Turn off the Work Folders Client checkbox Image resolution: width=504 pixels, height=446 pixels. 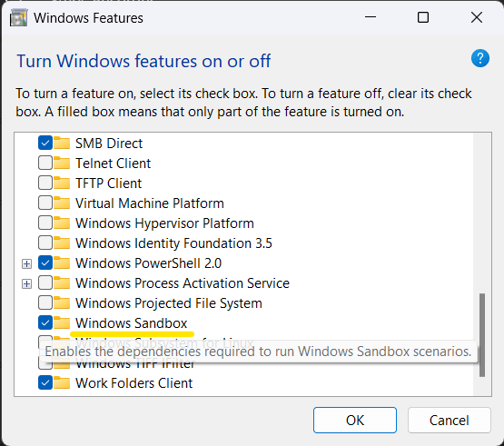tap(45, 383)
